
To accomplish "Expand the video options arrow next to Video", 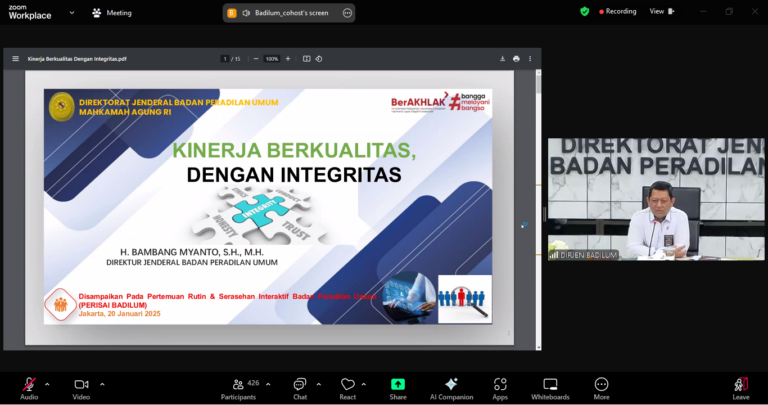I will pos(101,383).
